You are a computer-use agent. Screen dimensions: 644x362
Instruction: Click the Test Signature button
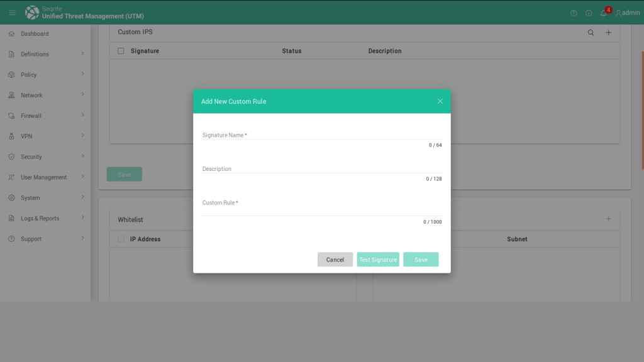[x=378, y=260]
